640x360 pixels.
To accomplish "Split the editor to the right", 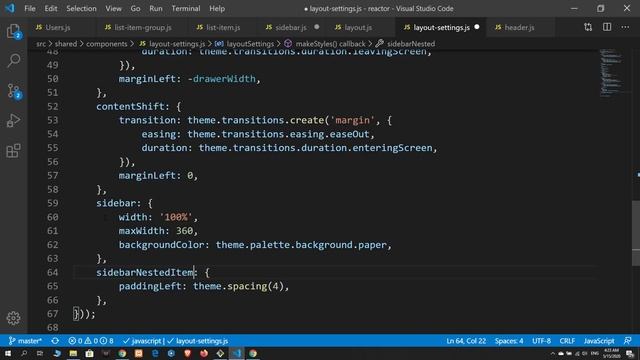I will (x=607, y=27).
